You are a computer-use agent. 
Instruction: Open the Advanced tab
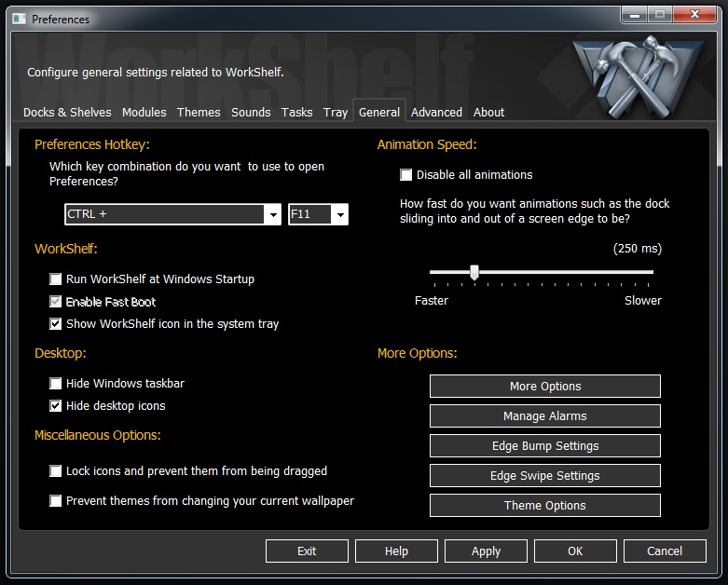(436, 113)
